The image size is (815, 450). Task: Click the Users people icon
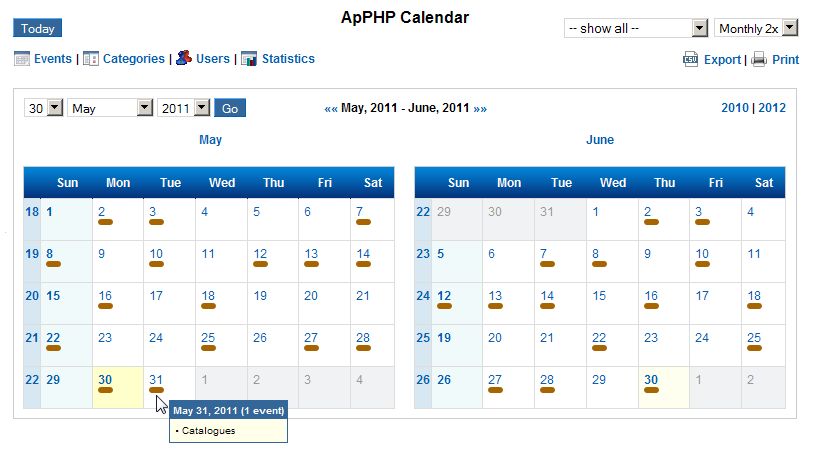[183, 59]
